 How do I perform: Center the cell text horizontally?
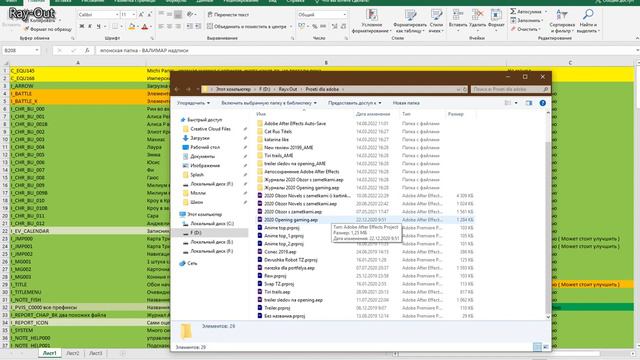(169, 27)
